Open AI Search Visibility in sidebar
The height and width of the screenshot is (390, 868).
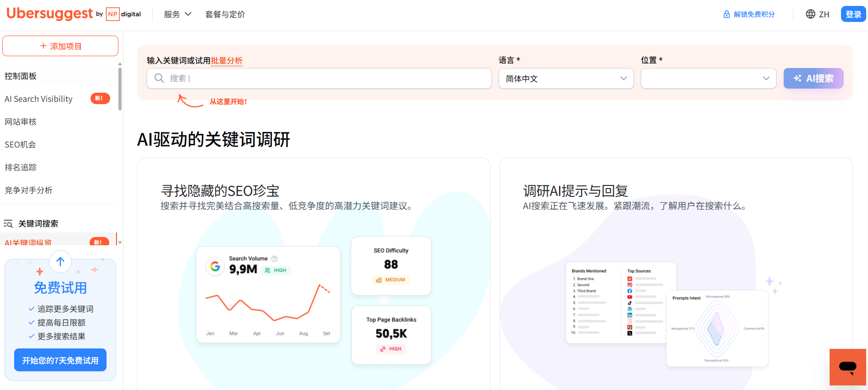coord(39,99)
